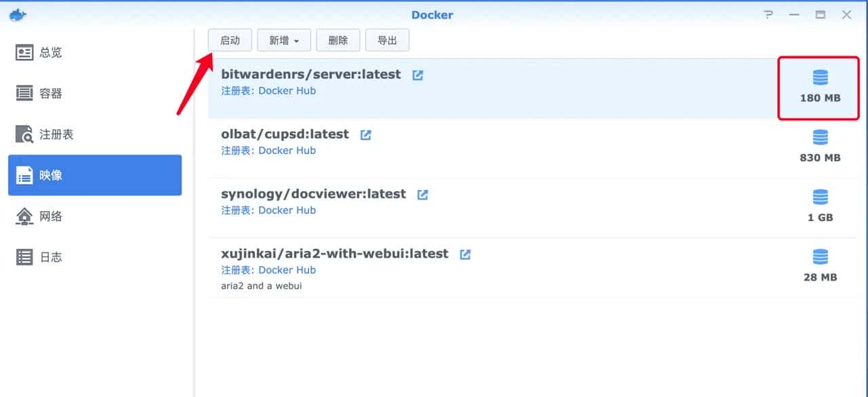868x397 pixels.
Task: Click the 导出 export button
Action: [x=387, y=40]
